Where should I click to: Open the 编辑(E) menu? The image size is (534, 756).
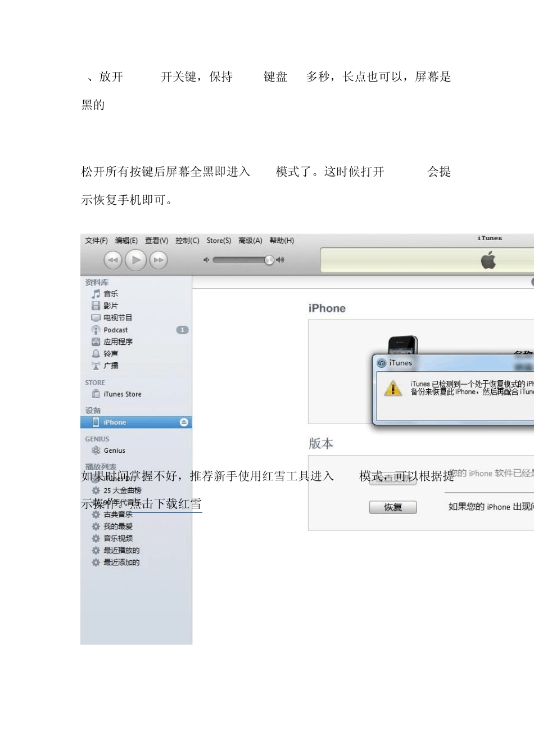click(126, 241)
